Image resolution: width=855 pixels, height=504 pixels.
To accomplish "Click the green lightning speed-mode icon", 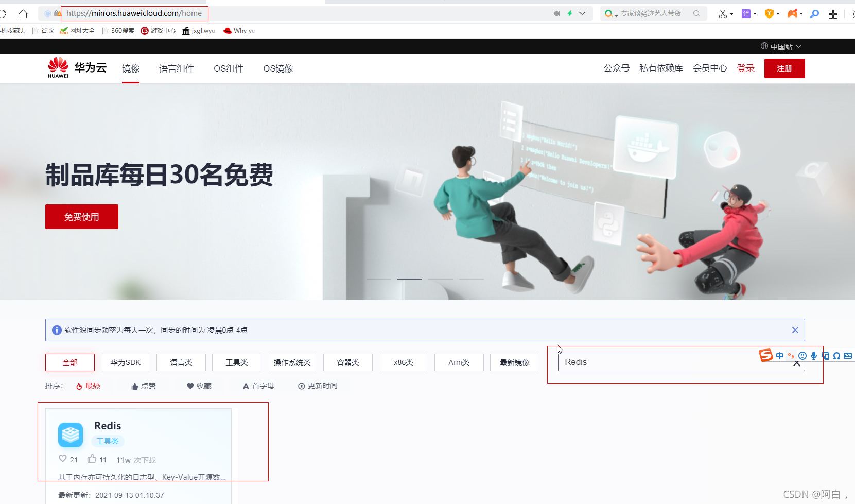I will point(570,13).
